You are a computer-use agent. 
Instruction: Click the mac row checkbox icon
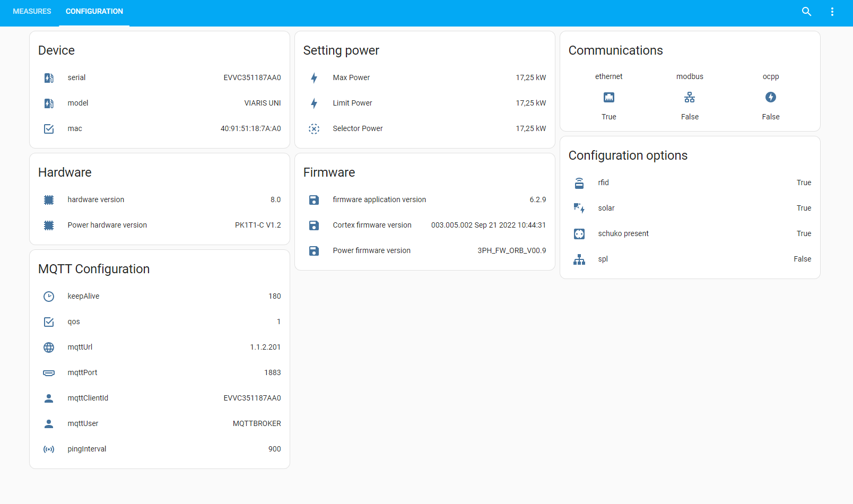(49, 129)
